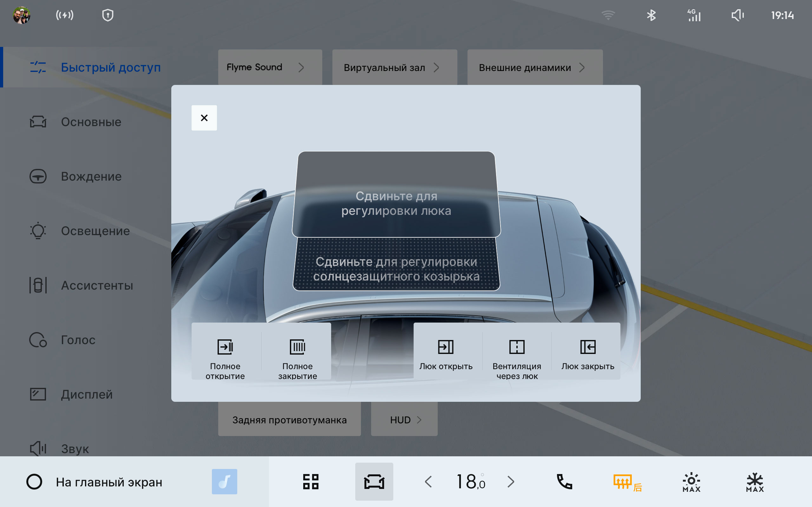Open the phone call icon

pos(564,482)
